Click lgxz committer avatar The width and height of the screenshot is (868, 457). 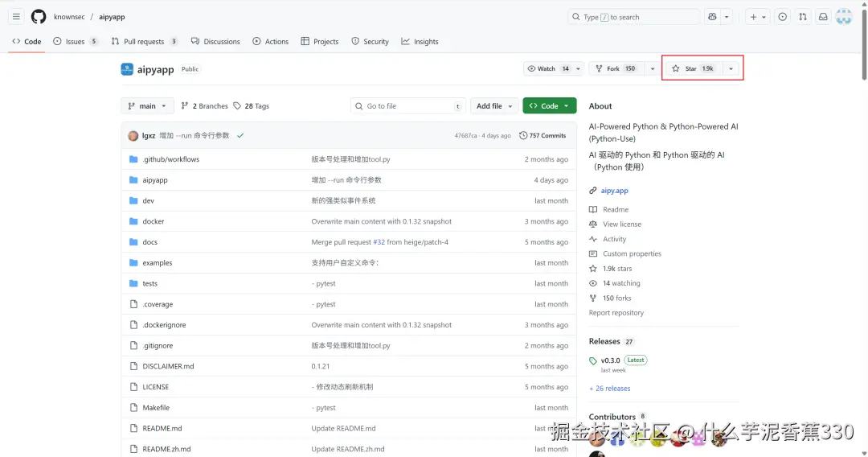tap(133, 136)
